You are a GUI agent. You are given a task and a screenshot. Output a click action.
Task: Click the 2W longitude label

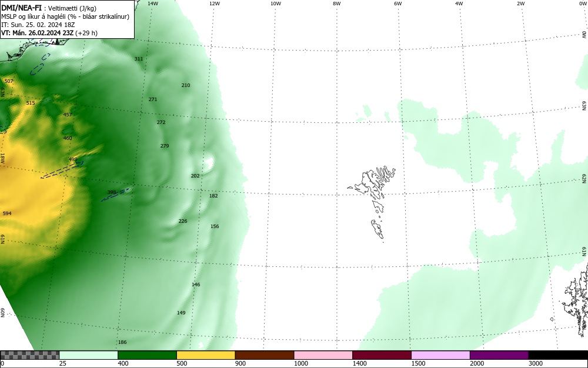[x=520, y=4]
